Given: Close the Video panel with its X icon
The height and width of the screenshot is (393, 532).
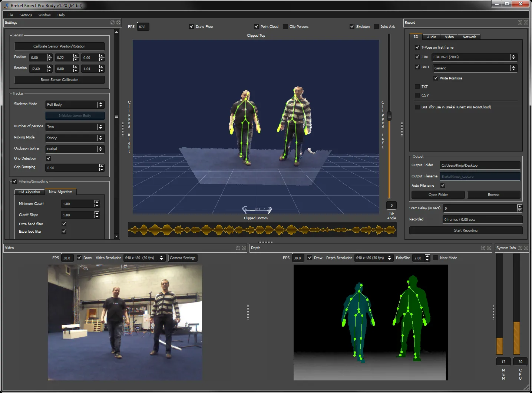Looking at the screenshot, I should (x=244, y=248).
